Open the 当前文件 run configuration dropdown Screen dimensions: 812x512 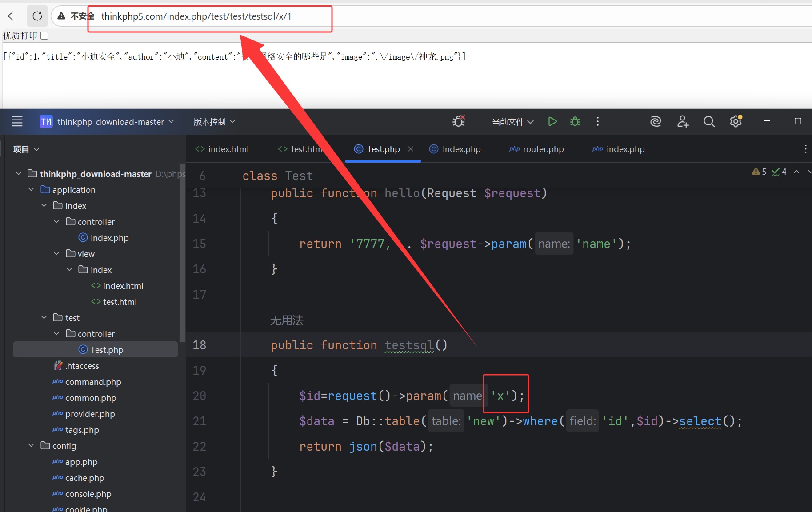click(x=512, y=122)
